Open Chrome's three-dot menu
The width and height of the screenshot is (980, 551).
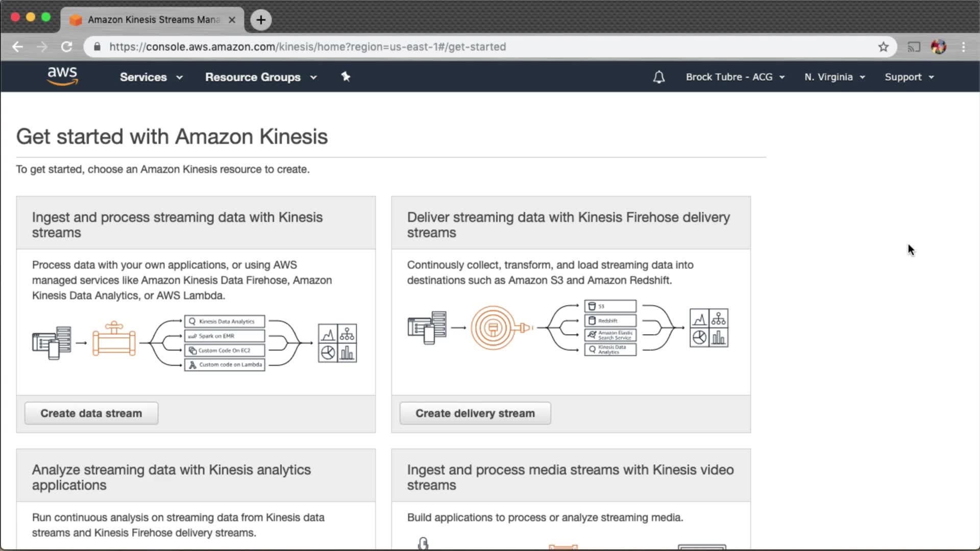point(964,47)
